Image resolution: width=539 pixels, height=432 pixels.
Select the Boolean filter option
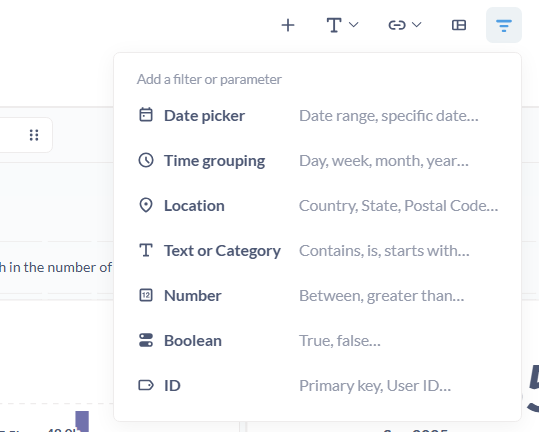pos(317,341)
